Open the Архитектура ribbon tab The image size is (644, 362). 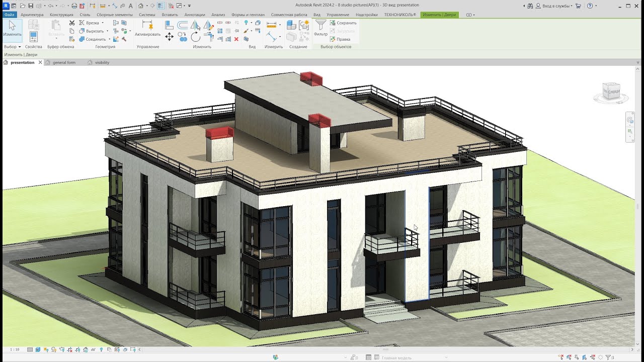click(32, 15)
